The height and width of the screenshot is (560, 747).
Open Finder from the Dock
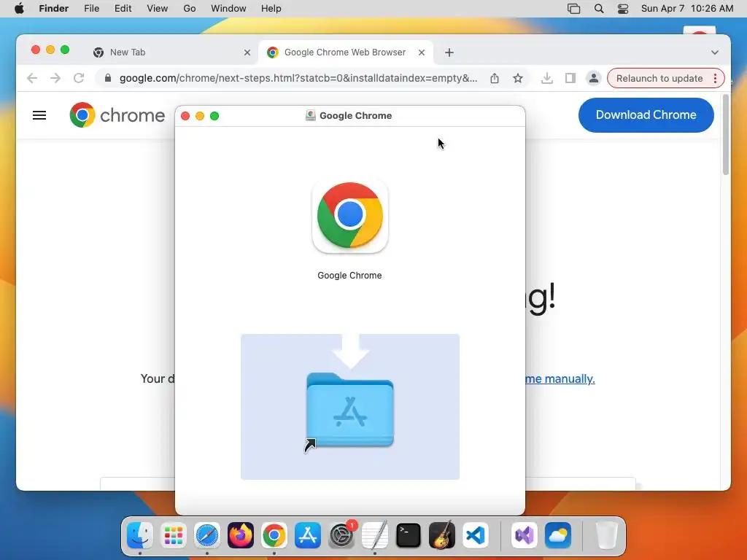coord(139,535)
